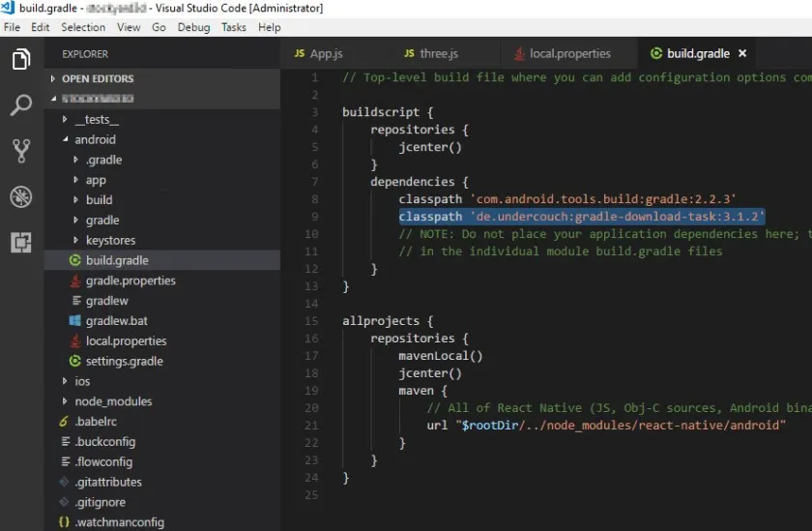Expand the OPEN EDITORS section

[x=53, y=78]
